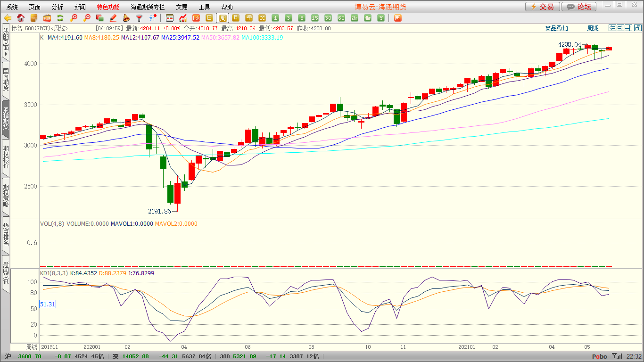Click the signal icon in status bar
The image size is (644, 362).
[x=616, y=356]
